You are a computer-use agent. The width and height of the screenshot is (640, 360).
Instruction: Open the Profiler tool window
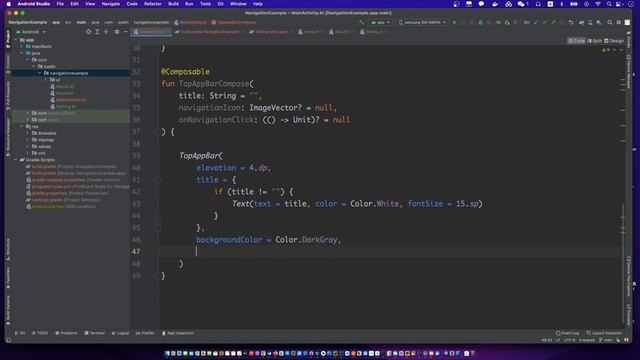click(x=145, y=333)
